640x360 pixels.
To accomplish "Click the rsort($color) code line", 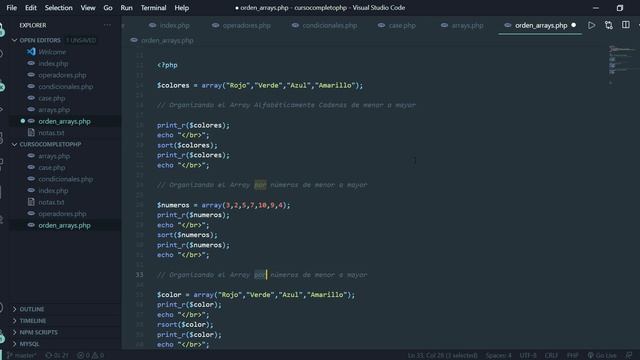I will (x=185, y=324).
